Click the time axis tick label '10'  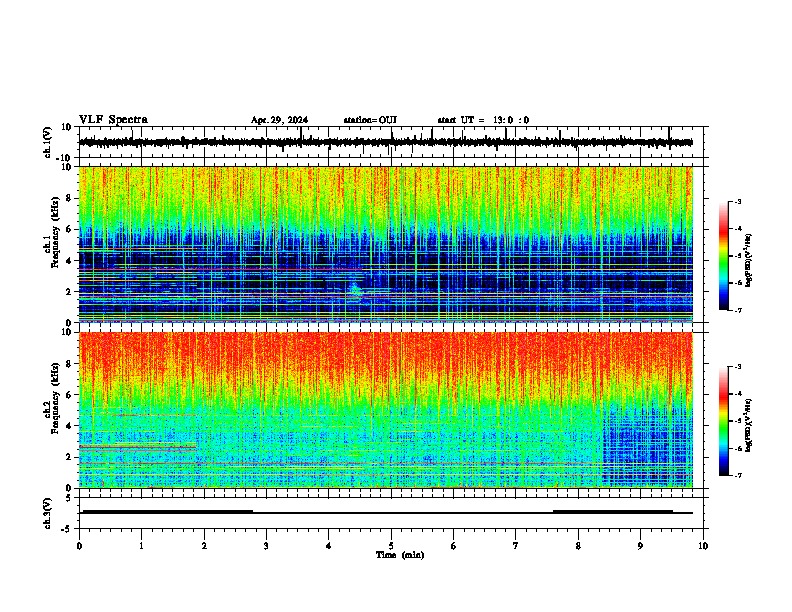[703, 546]
